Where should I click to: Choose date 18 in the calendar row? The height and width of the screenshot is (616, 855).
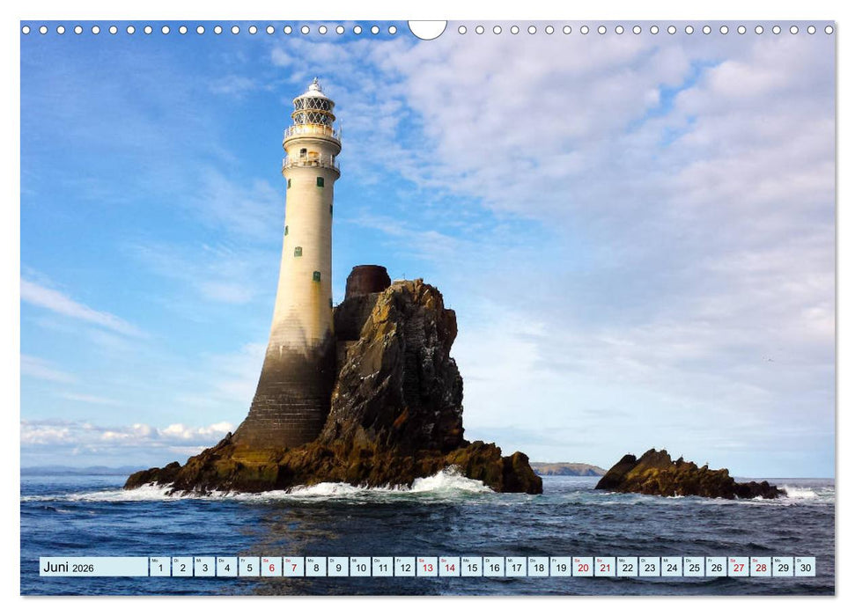tap(538, 567)
